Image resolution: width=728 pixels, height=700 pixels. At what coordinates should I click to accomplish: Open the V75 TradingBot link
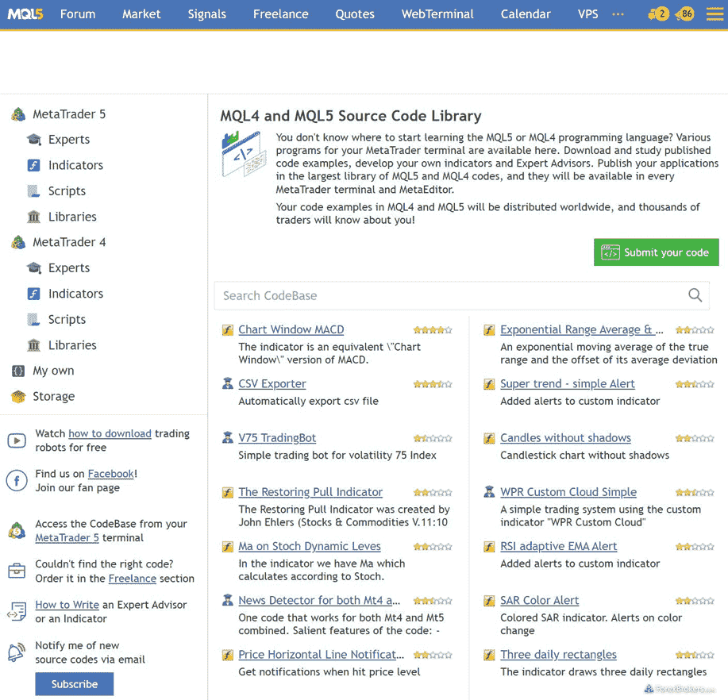pos(277,438)
